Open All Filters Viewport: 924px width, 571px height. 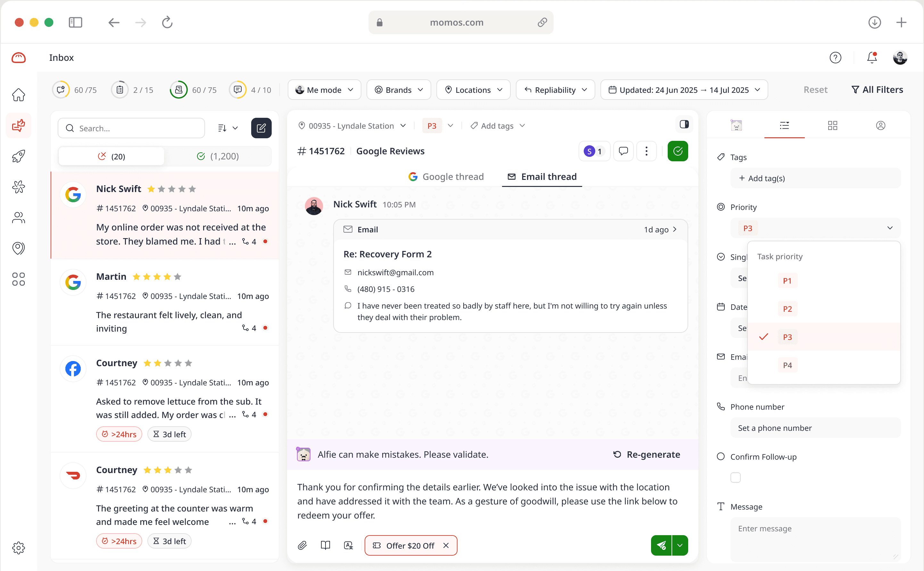point(877,90)
